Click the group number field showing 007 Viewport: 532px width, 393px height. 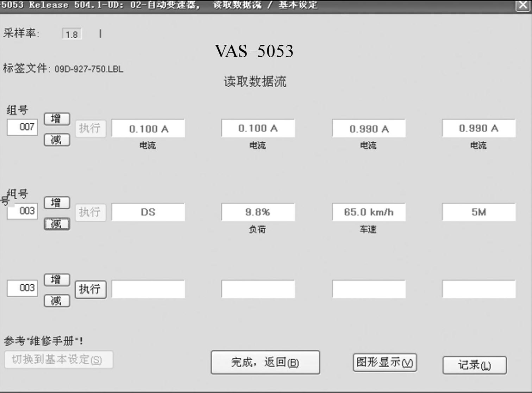23,127
